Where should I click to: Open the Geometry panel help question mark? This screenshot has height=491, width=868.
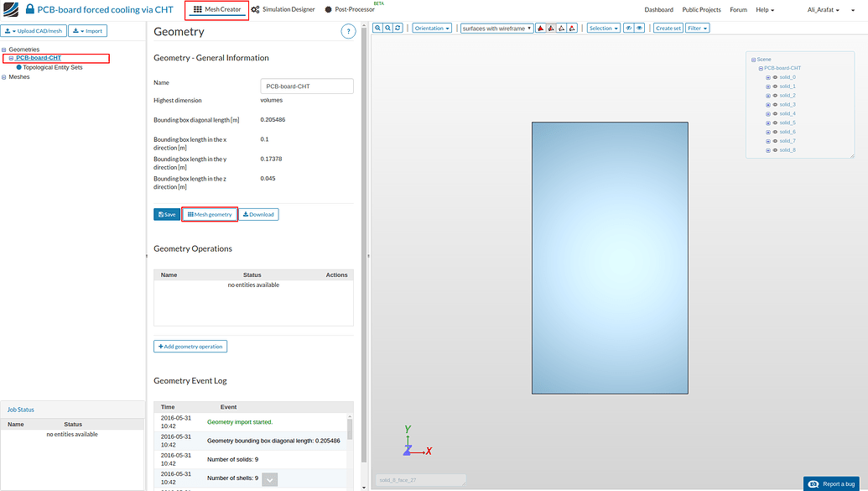pyautogui.click(x=350, y=31)
